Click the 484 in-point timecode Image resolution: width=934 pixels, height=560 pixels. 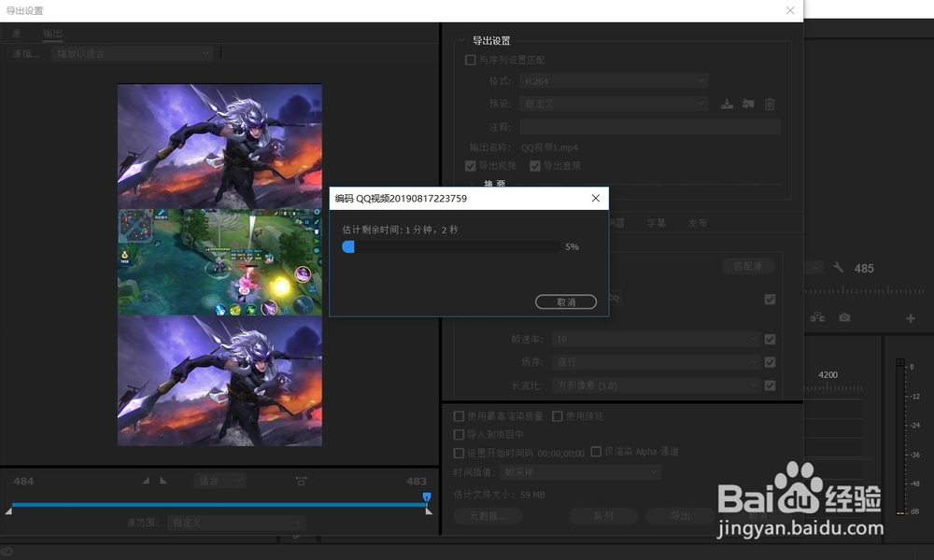(x=24, y=481)
